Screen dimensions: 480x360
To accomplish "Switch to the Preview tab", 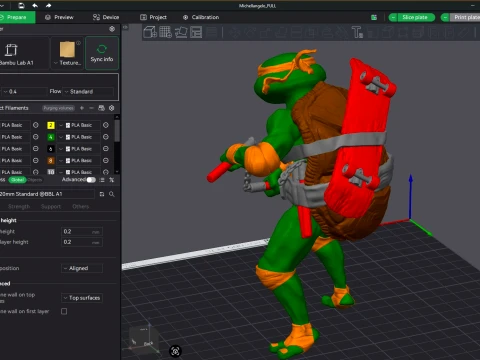I will tap(59, 17).
